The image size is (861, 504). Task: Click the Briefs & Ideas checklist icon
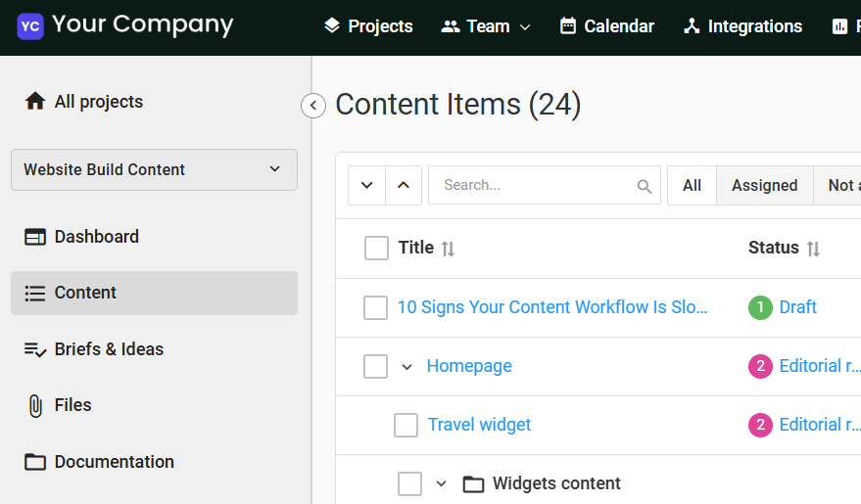[x=35, y=349]
